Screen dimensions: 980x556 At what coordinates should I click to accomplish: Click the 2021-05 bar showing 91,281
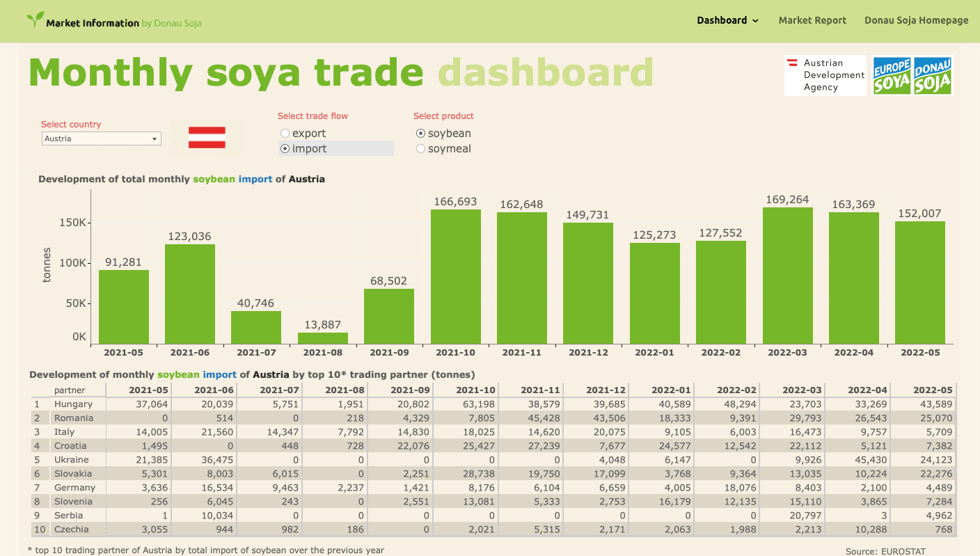[124, 307]
